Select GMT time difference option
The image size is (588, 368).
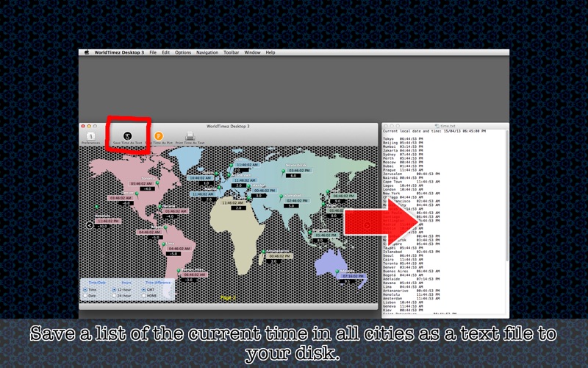pyautogui.click(x=143, y=290)
